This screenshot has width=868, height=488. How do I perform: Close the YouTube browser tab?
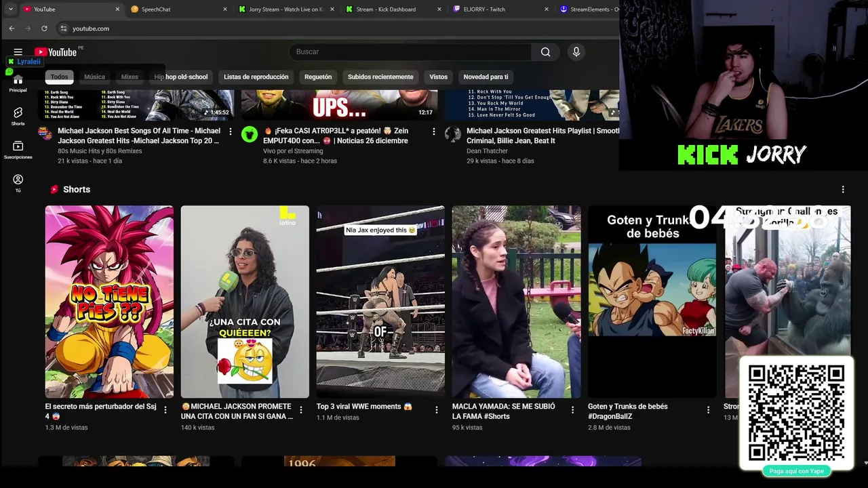117,9
